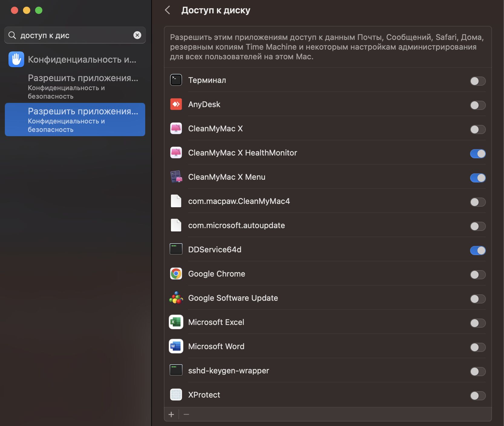Disable disk access for DDService64d
504x426 pixels.
click(477, 251)
